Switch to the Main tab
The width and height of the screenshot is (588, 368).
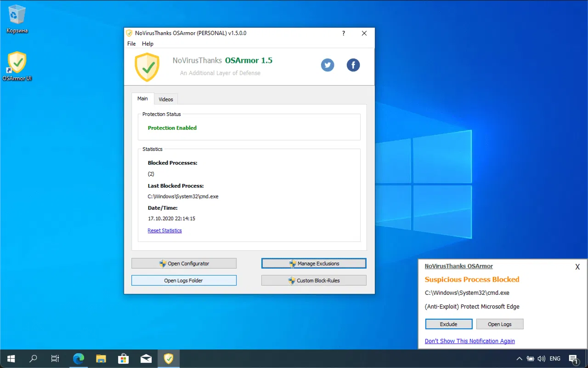tap(142, 98)
